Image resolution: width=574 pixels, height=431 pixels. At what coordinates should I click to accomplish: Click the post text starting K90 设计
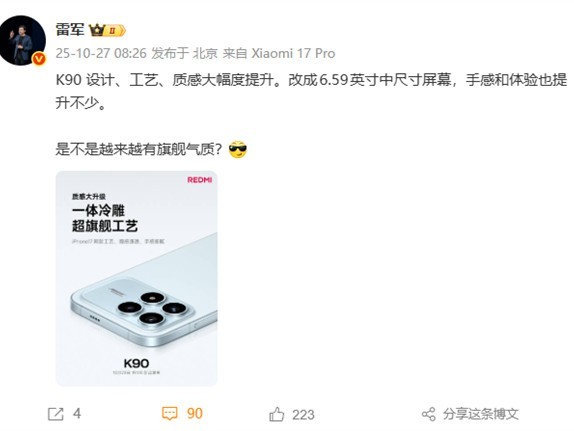pos(311,91)
